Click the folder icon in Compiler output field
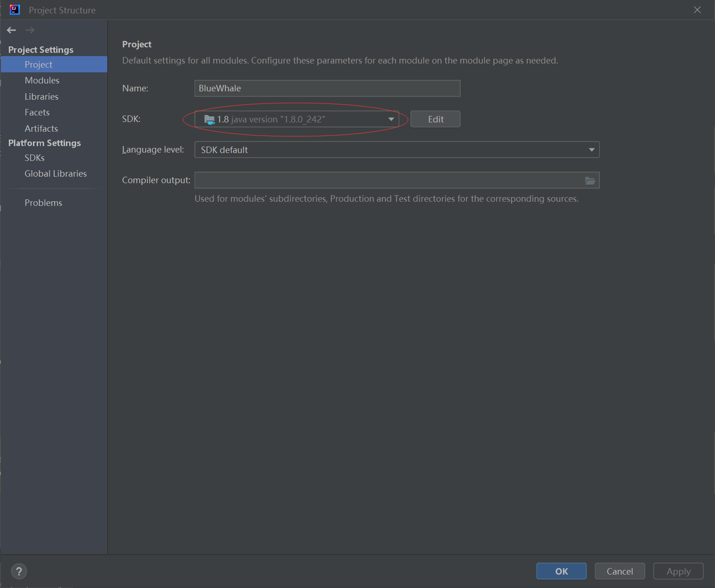 coord(590,180)
